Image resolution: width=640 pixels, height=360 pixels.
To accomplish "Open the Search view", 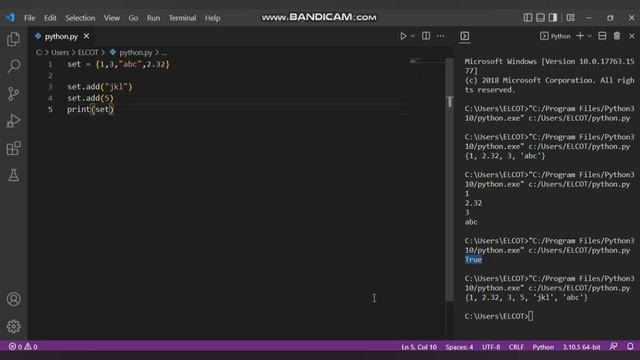I will click(x=13, y=66).
